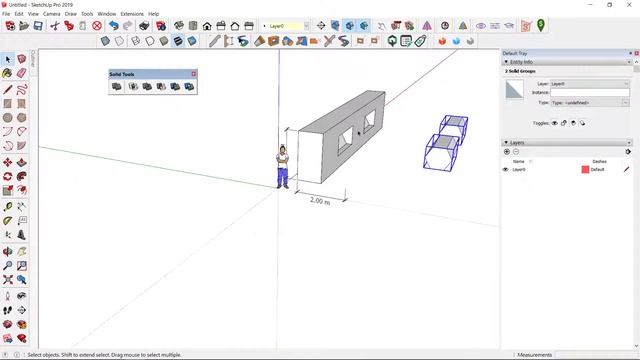Image resolution: width=640 pixels, height=360 pixels.
Task: Enable the Hidden Line face style
Action: point(150,41)
